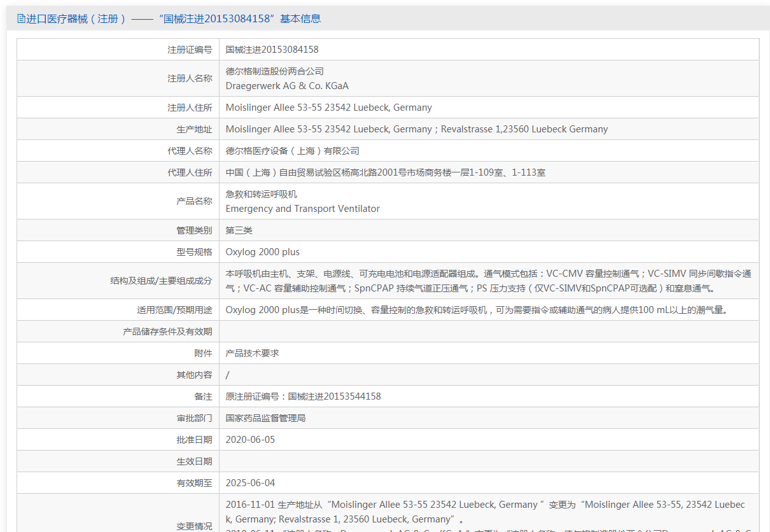Select approval date 2020-06-05

click(251, 440)
